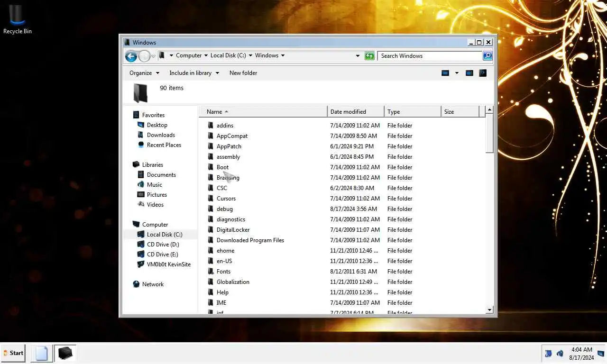Select the ehome folder name

(225, 251)
